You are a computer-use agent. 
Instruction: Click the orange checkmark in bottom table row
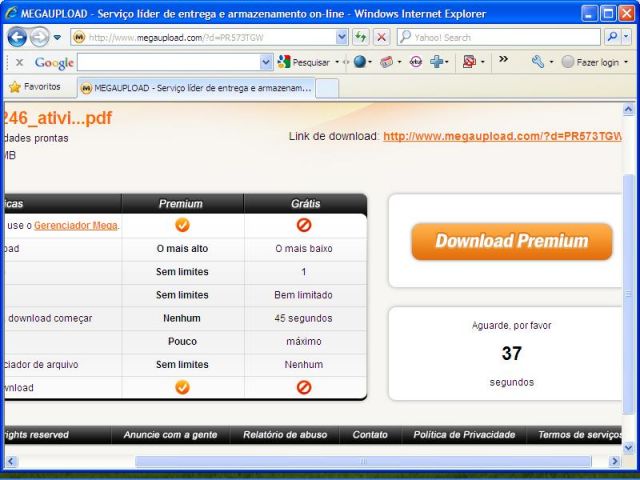(182, 387)
